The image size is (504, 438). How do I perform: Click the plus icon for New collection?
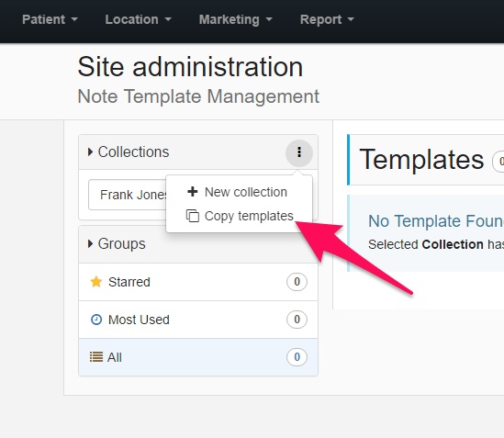click(193, 192)
